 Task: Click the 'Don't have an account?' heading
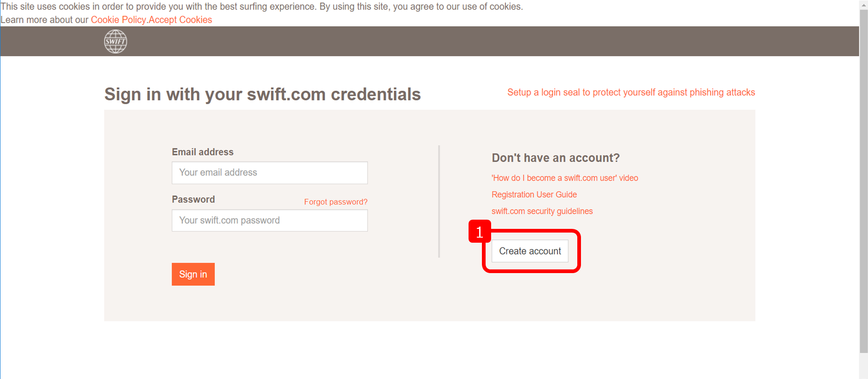coord(555,157)
